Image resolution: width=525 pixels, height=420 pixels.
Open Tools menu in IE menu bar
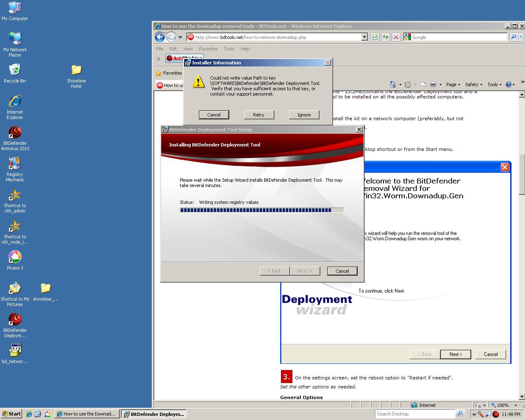click(229, 49)
